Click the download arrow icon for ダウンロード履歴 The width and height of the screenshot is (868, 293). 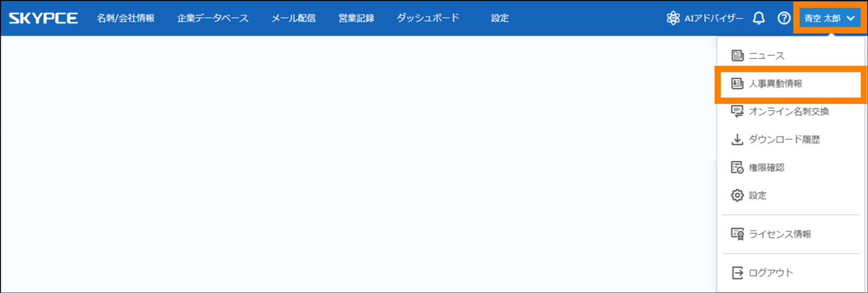[x=737, y=140]
